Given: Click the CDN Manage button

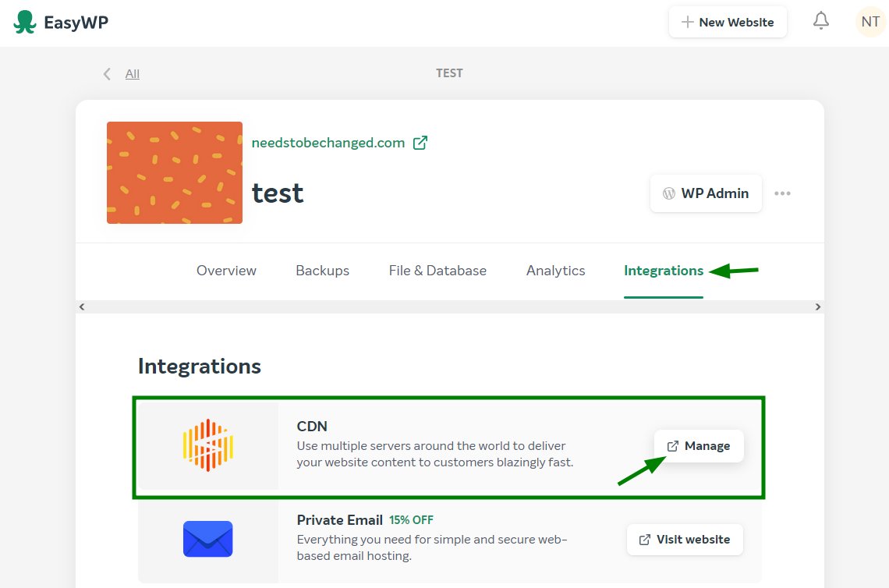Looking at the screenshot, I should tap(699, 446).
